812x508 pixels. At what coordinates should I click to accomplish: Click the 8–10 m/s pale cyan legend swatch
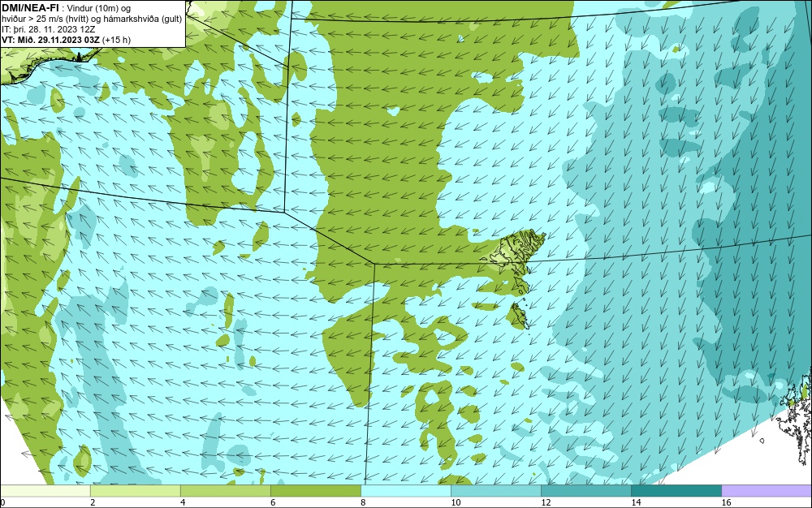406,490
